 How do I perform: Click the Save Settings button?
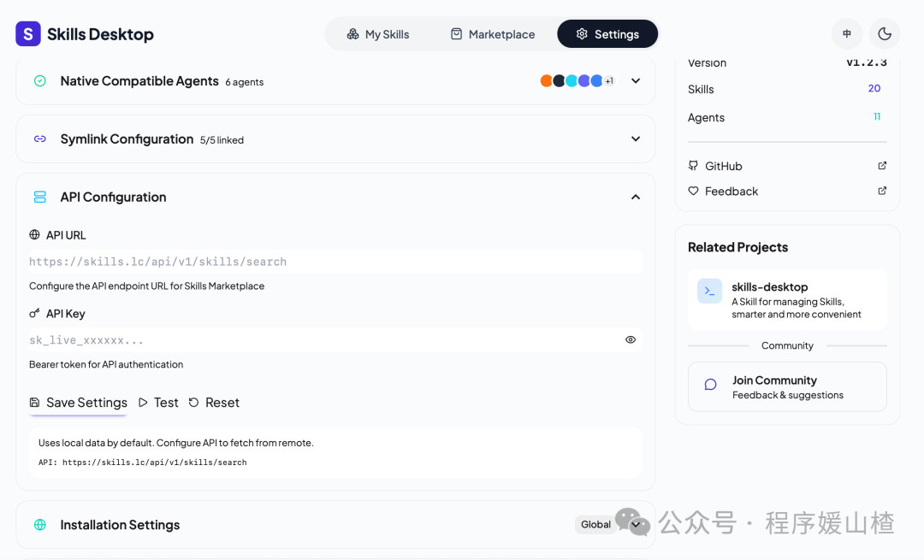coord(78,402)
